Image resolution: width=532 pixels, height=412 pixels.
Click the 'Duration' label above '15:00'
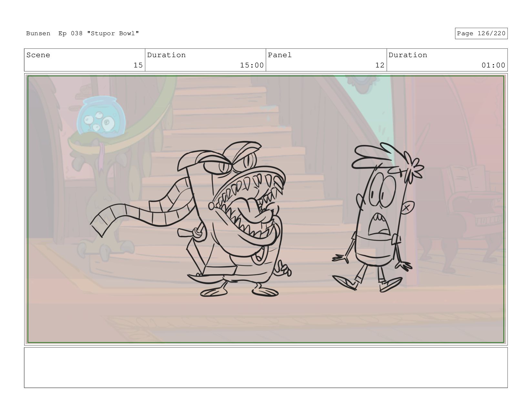(166, 55)
